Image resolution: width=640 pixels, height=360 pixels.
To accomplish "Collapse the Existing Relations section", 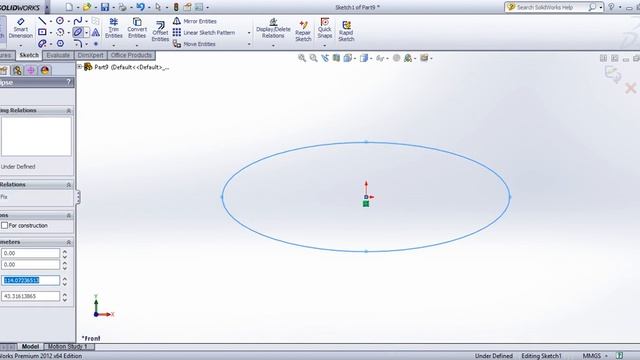I will [69, 111].
